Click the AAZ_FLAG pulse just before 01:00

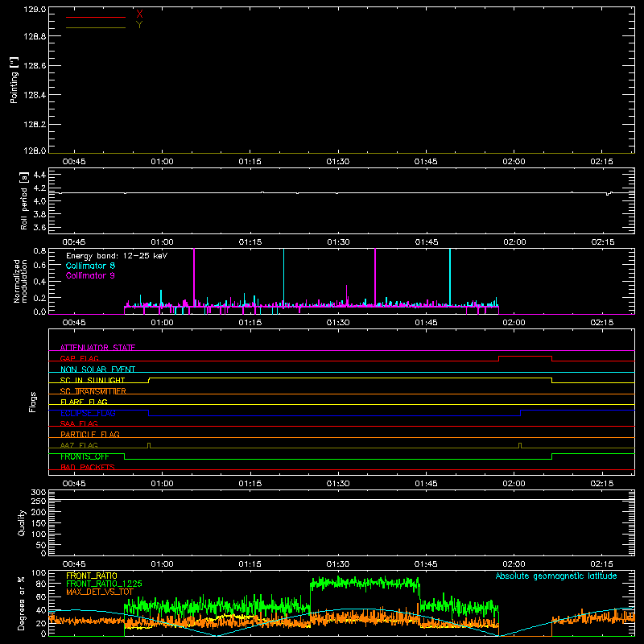click(x=149, y=445)
